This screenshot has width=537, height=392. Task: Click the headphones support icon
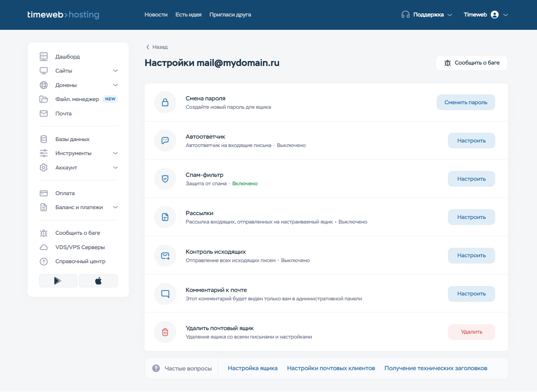click(x=405, y=15)
